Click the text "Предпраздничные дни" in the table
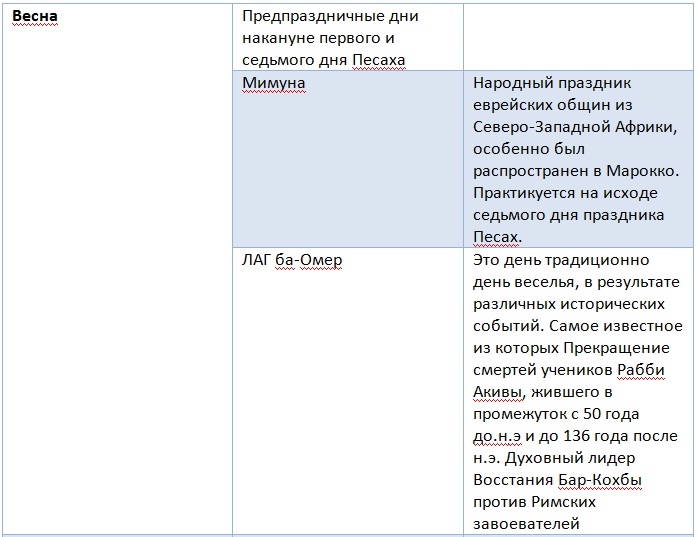This screenshot has width=698, height=537. (x=331, y=18)
